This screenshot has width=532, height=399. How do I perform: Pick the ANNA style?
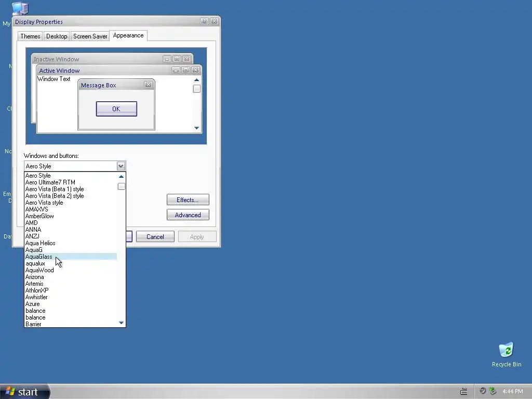coord(71,230)
